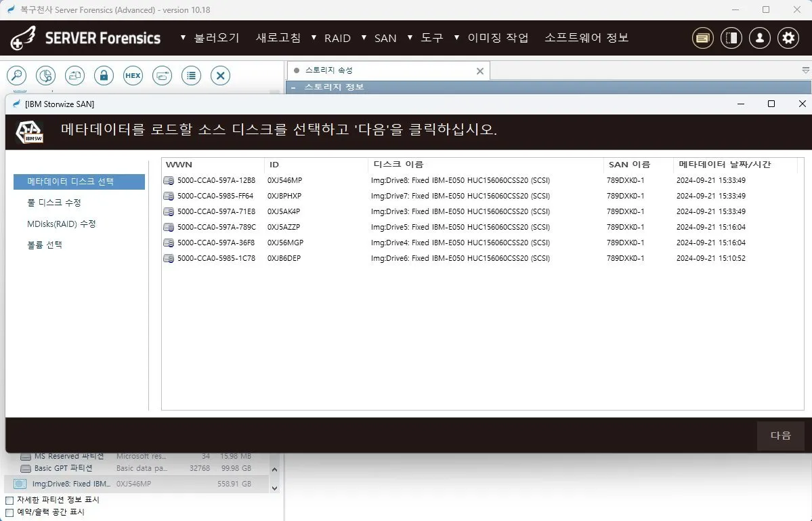Open settings with the gear icon
Viewport: 812px width, 521px height.
pyautogui.click(x=788, y=38)
